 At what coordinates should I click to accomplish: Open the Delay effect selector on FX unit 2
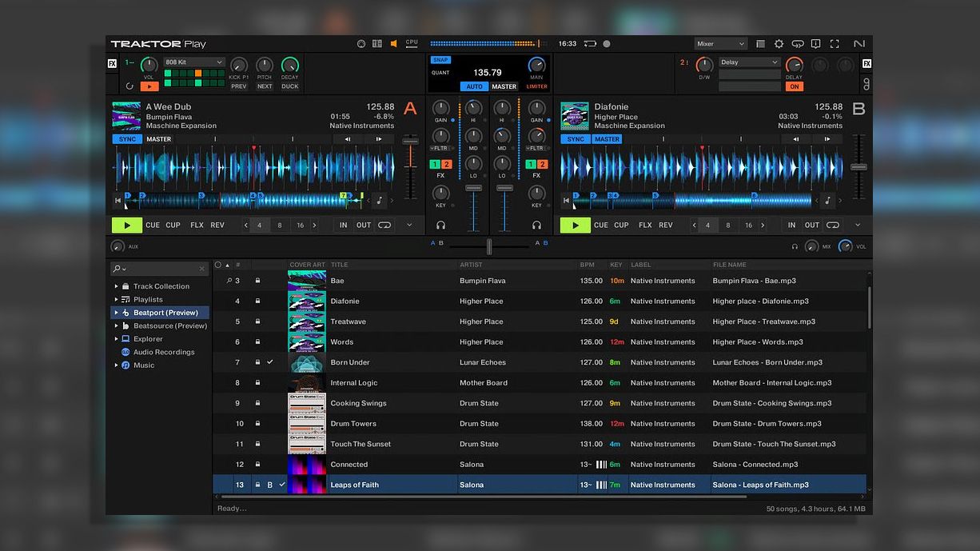(x=748, y=62)
